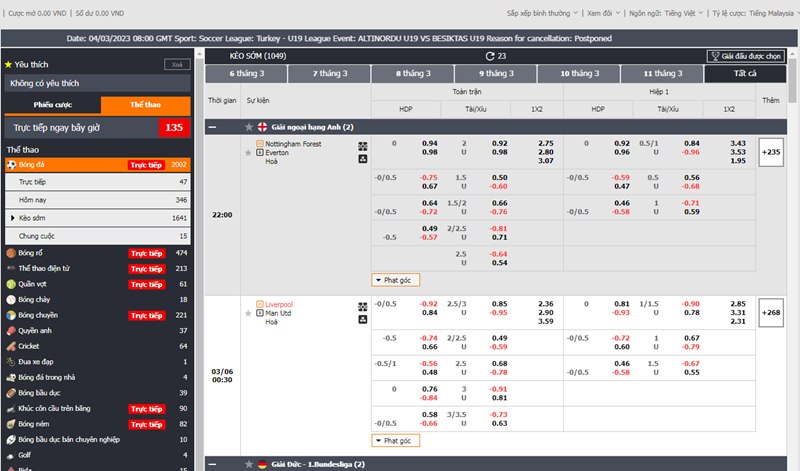
Task: Click the ice hockey icon for Khúc côn cầu
Action: 11,409
